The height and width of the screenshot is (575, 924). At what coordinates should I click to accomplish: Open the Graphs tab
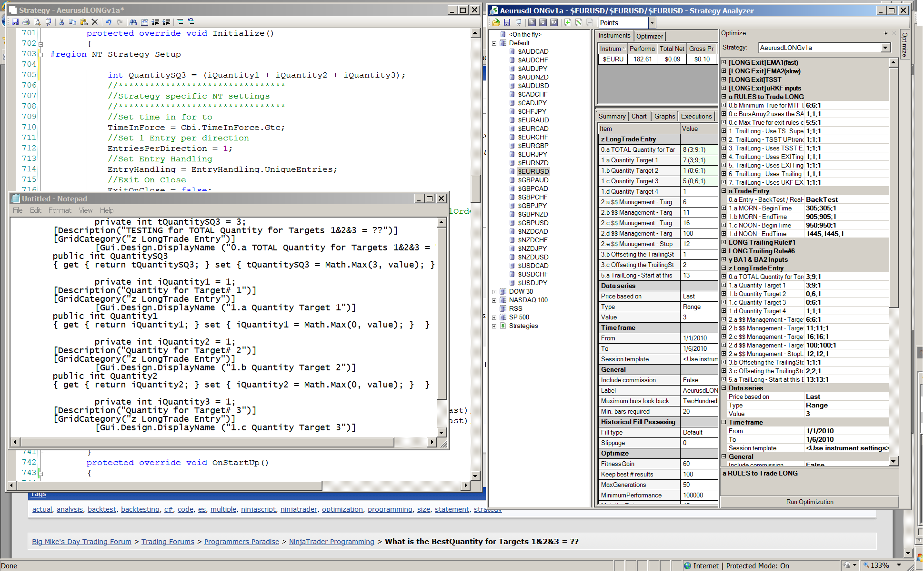(x=664, y=116)
